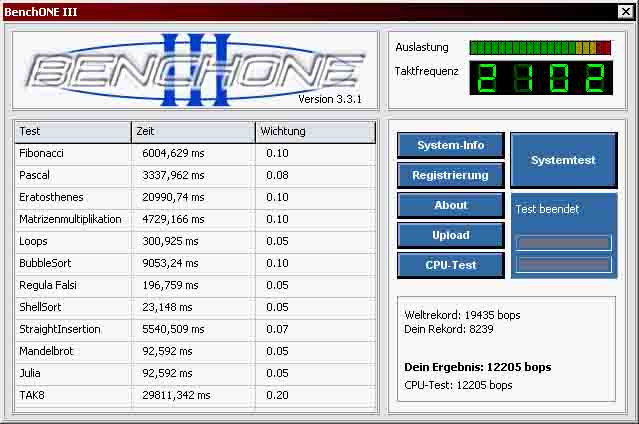
Task: Click Dein Ergebnis: 12205 bops result
Action: tap(478, 368)
